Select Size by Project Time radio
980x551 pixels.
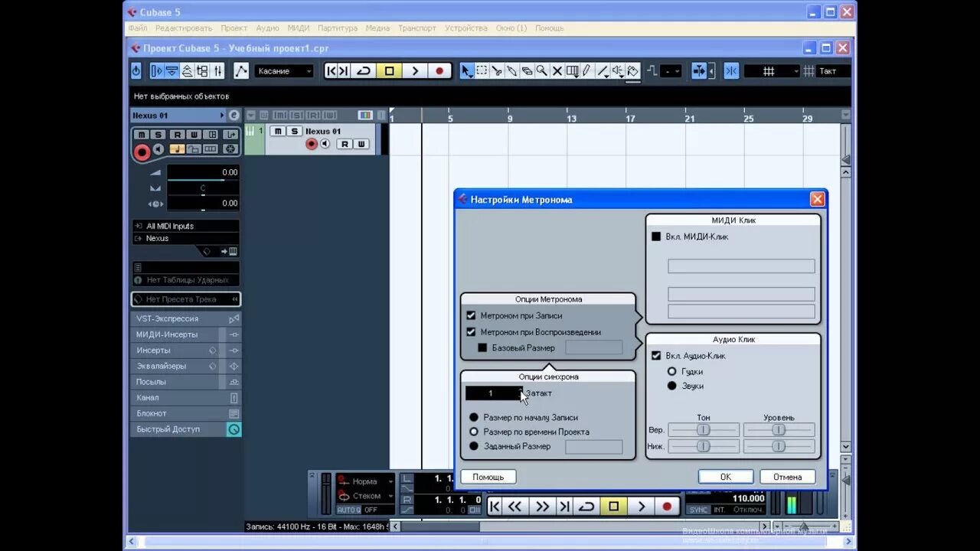474,432
